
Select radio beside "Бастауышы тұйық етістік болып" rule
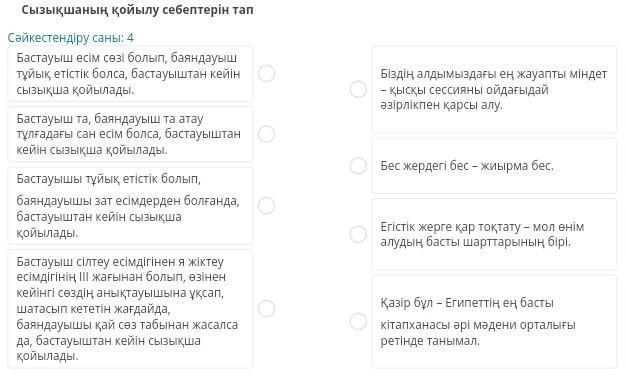coord(266,206)
